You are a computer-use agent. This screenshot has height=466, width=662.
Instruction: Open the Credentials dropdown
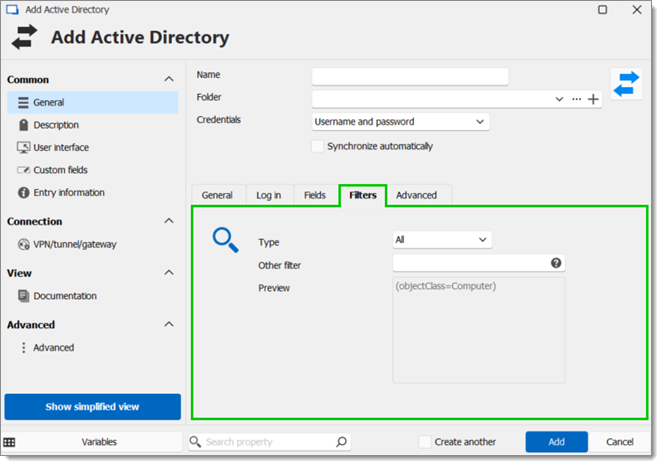point(400,122)
